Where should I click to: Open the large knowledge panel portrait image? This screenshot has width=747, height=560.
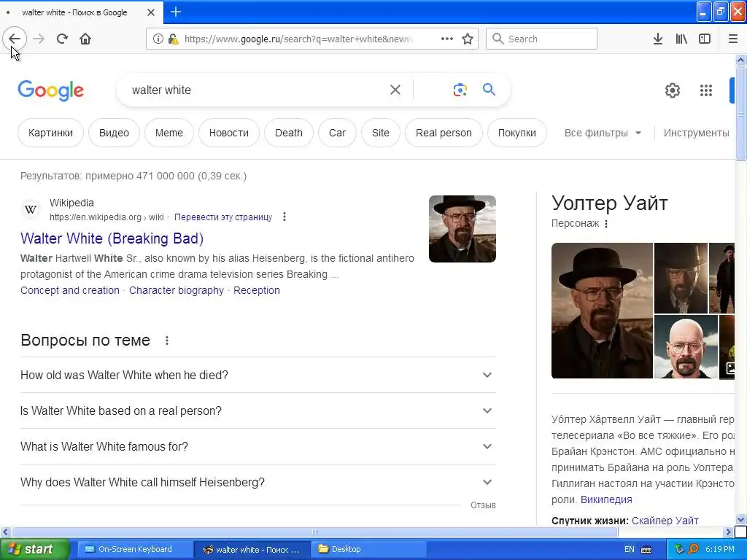(x=602, y=311)
